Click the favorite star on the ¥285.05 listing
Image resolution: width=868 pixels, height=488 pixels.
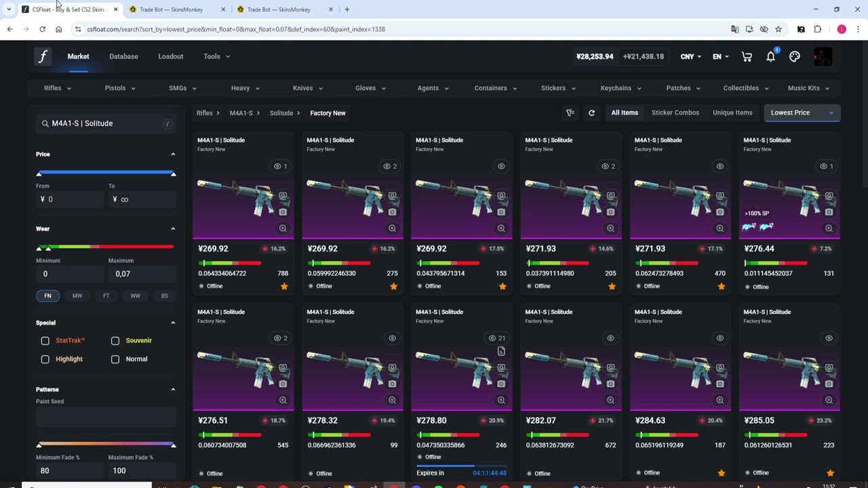[x=830, y=472]
